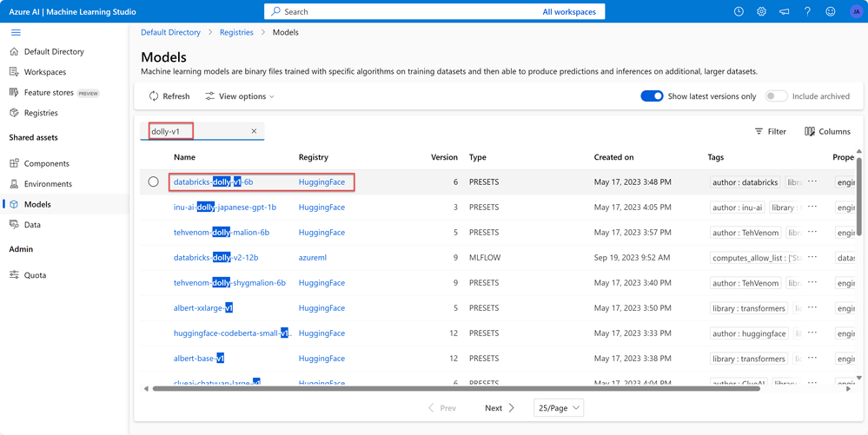Sort by Version column header
The height and width of the screenshot is (435, 868).
pyautogui.click(x=445, y=157)
